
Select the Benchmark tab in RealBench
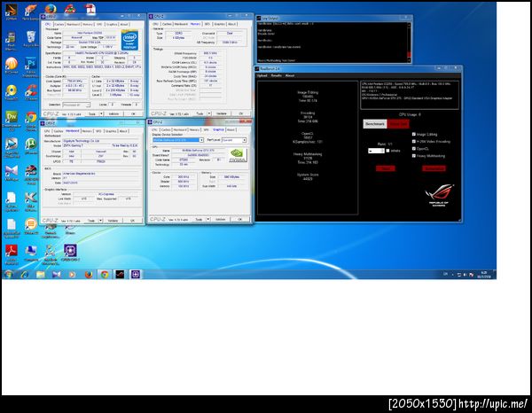375,124
